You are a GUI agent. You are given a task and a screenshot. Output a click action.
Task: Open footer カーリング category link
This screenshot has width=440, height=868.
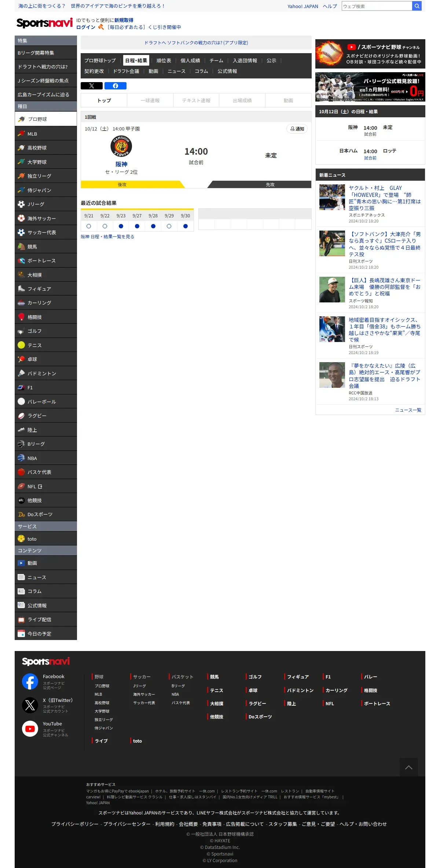(336, 690)
